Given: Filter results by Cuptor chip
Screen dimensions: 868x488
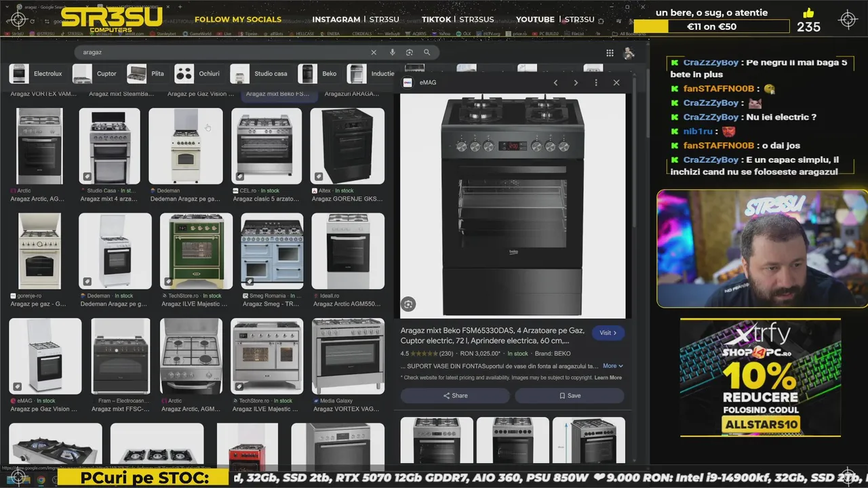Looking at the screenshot, I should coord(96,74).
